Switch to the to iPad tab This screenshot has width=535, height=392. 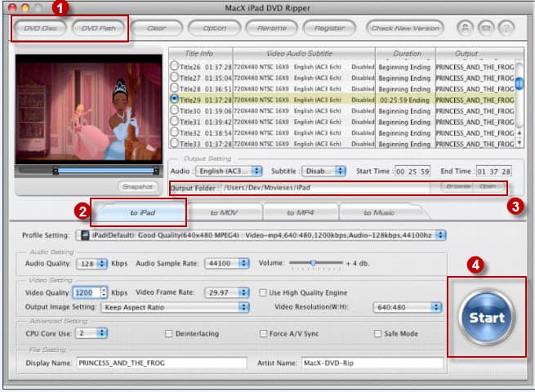click(x=143, y=212)
